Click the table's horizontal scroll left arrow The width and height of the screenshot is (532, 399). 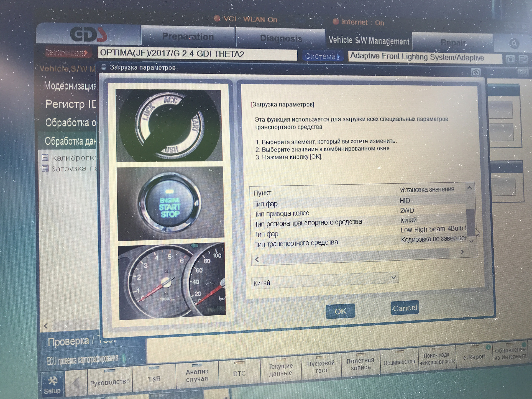point(257,259)
